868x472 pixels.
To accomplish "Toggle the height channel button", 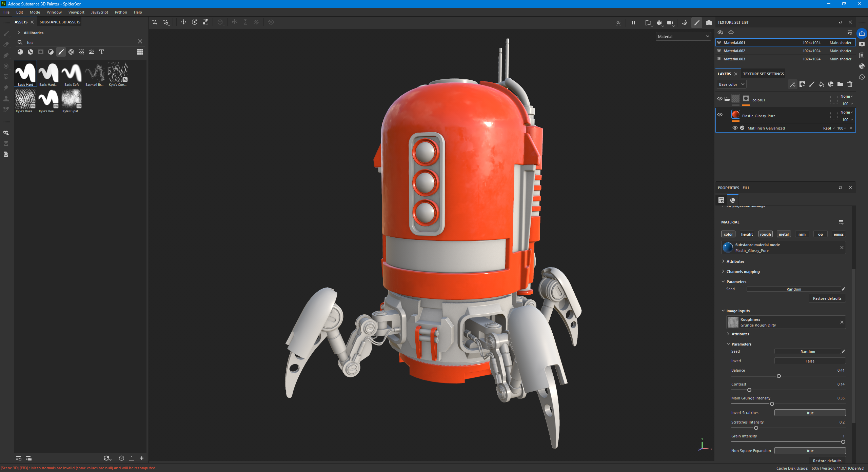I will point(747,234).
